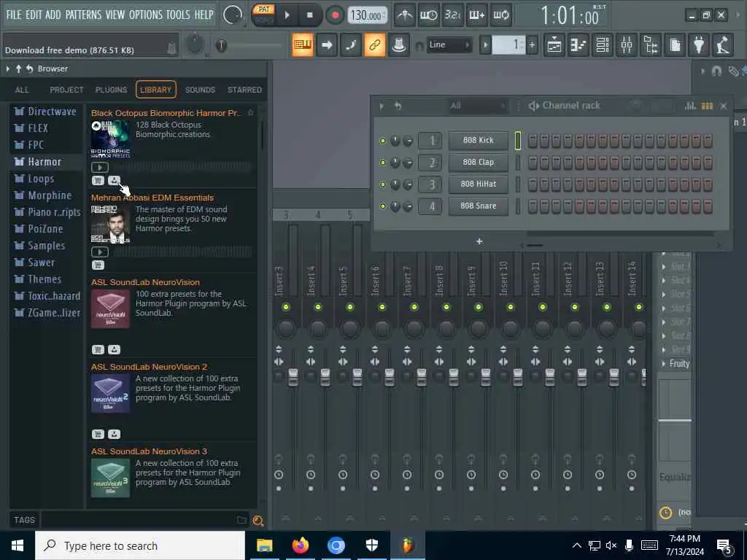Open the Mixer view icon
This screenshot has height=560, width=747.
[627, 45]
